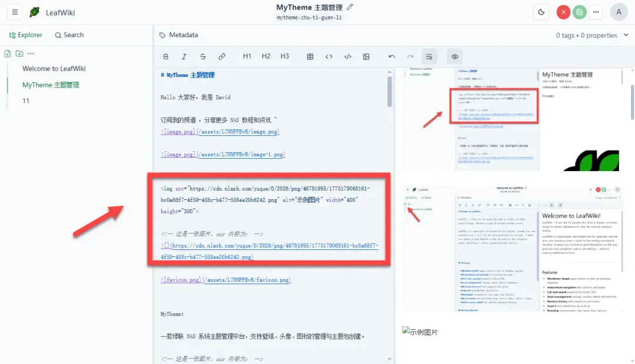Viewport: 635px width, 364px height.
Task: Toggle line wrap in the editor
Action: [x=429, y=56]
